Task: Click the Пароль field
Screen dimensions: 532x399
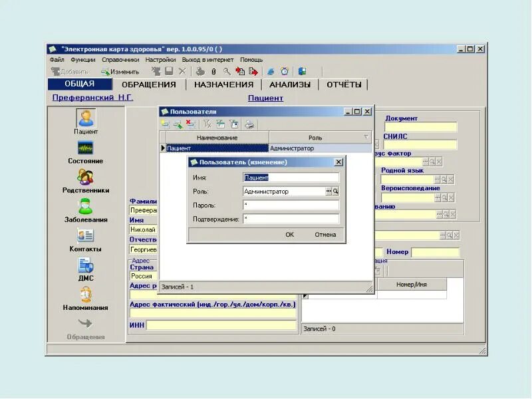Action: 291,205
